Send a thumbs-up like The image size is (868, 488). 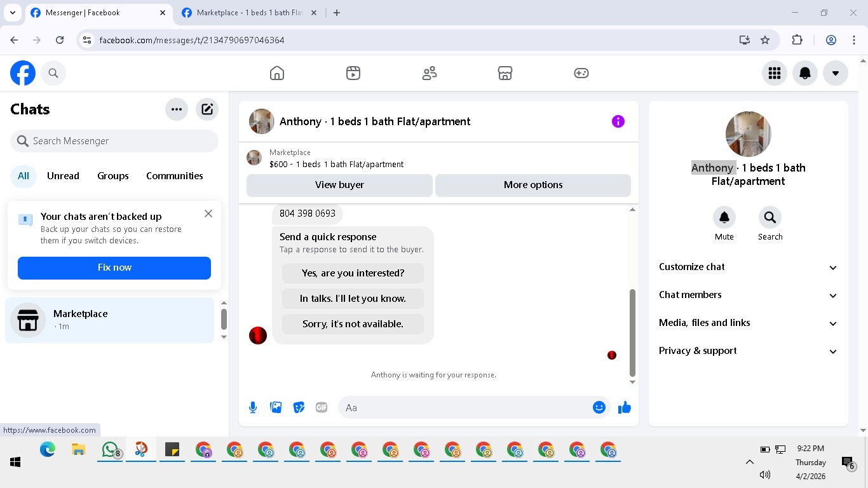pos(625,408)
